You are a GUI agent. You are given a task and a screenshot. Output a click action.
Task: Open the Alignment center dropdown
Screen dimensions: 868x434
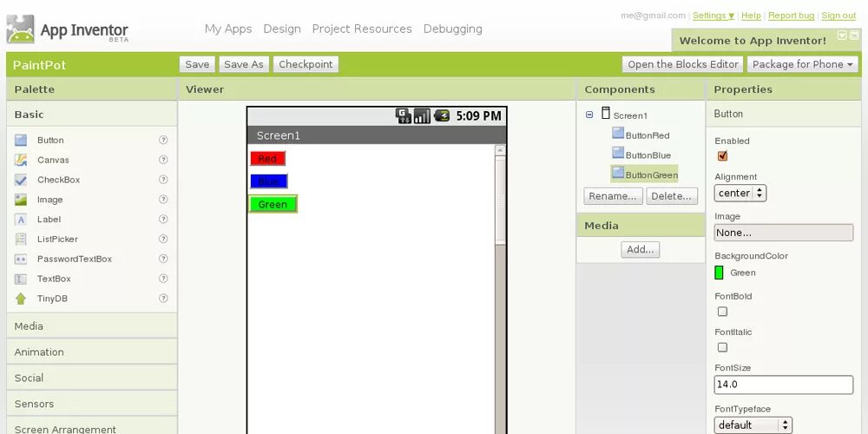pyautogui.click(x=740, y=194)
